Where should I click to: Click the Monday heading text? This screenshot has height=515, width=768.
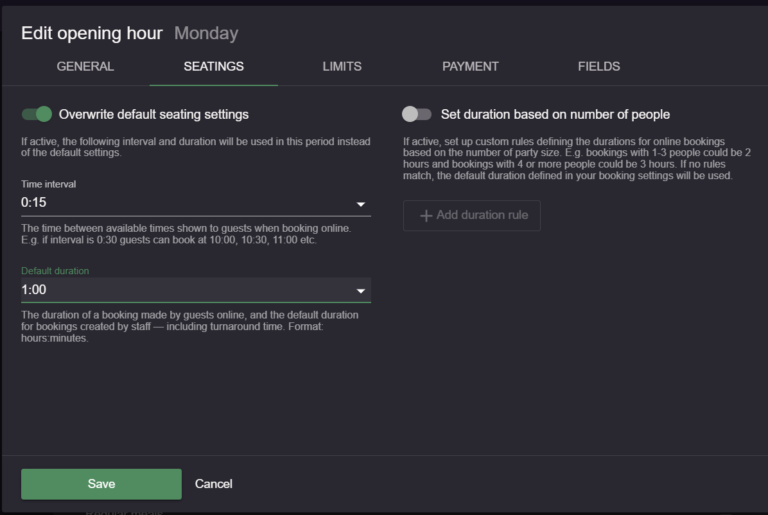[206, 33]
